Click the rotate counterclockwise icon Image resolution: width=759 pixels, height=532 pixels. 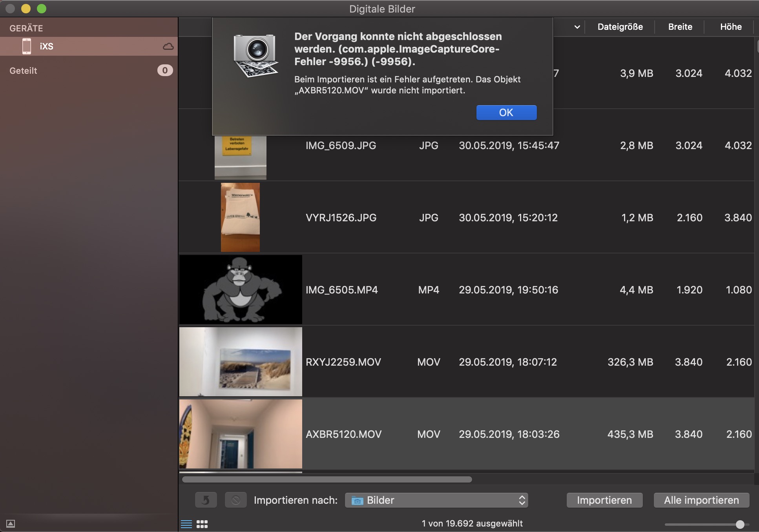click(x=206, y=500)
